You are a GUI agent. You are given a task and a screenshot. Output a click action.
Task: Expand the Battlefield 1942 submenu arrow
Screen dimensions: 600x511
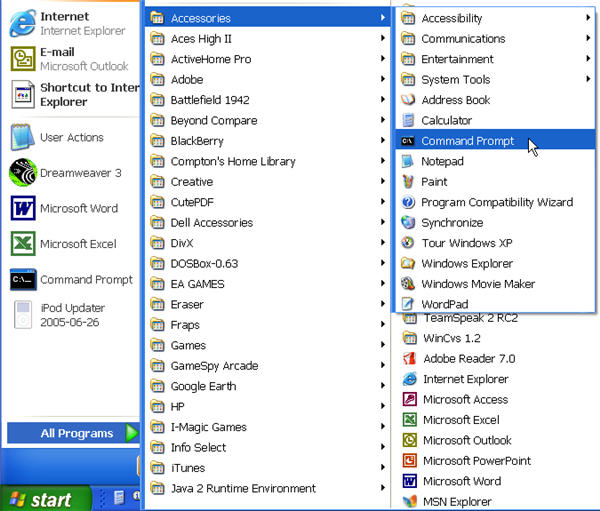coord(383,99)
